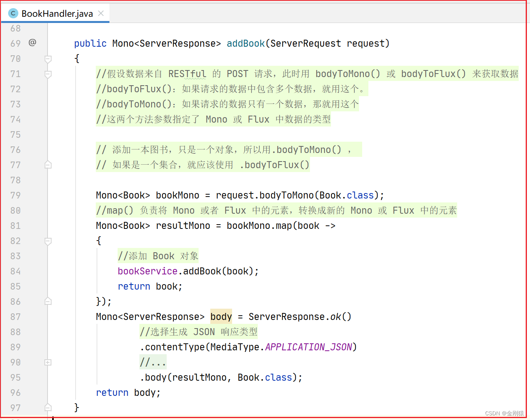Click the RESTful word in line 71 comment
This screenshot has width=530, height=420.
click(187, 74)
